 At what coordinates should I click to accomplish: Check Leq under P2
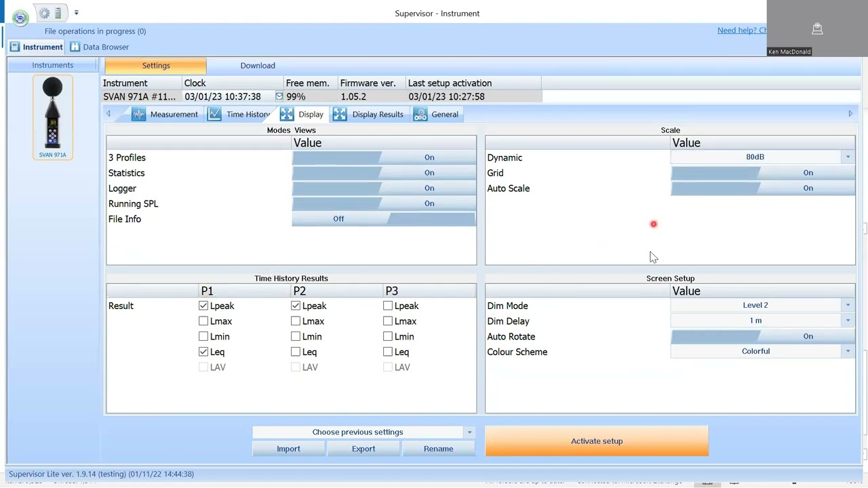click(x=296, y=352)
